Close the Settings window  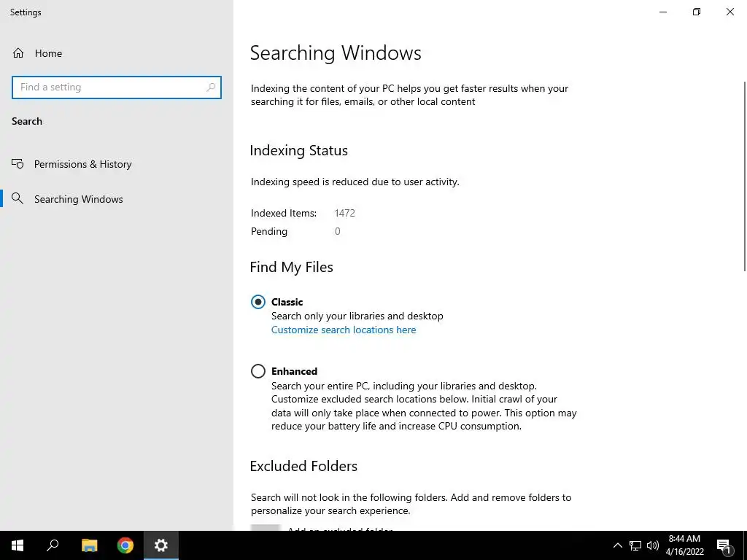click(x=729, y=12)
